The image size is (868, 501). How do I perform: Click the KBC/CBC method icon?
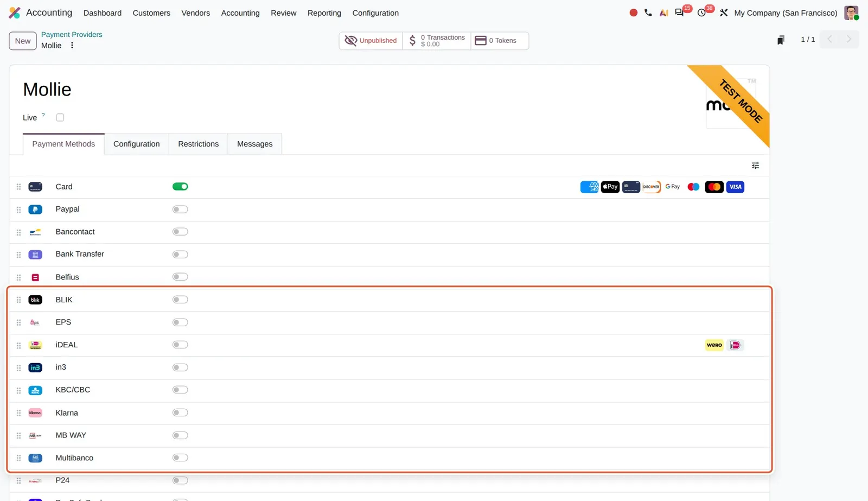(x=35, y=390)
